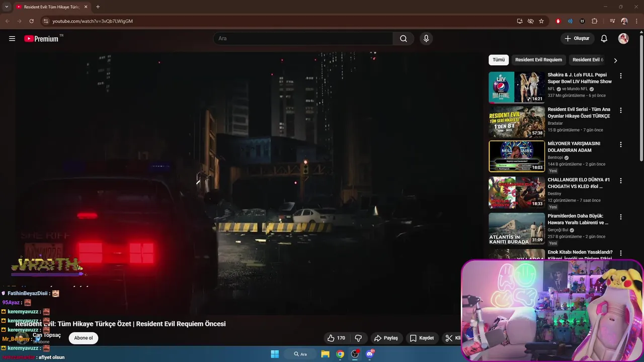
Task: Open options for Enok Kitabı video
Action: coord(620,253)
